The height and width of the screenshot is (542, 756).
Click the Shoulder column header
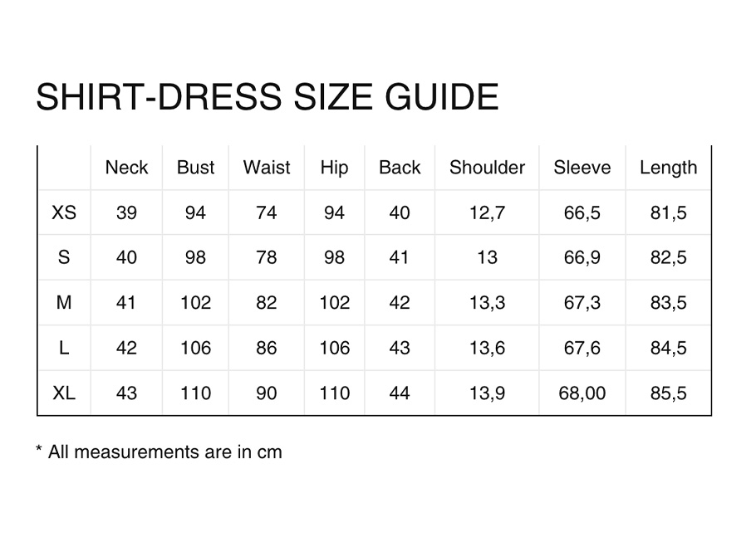[x=487, y=168]
